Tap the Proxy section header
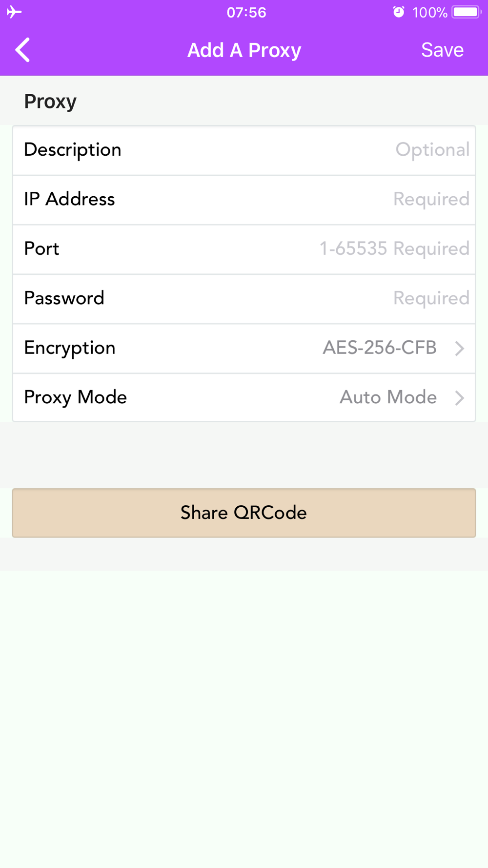 coord(50,102)
